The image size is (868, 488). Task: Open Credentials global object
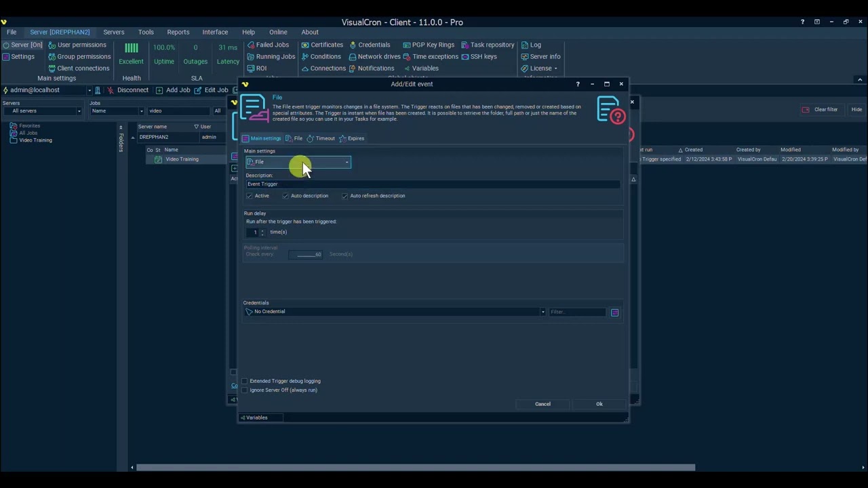[x=370, y=45]
